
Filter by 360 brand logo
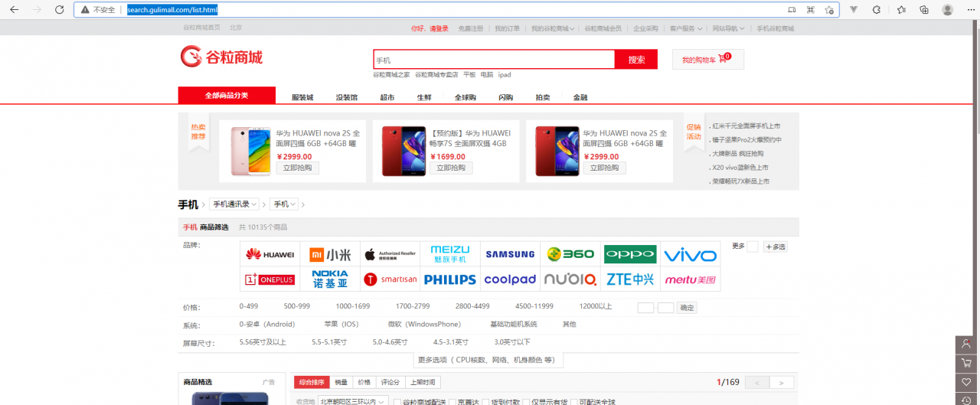(x=570, y=254)
